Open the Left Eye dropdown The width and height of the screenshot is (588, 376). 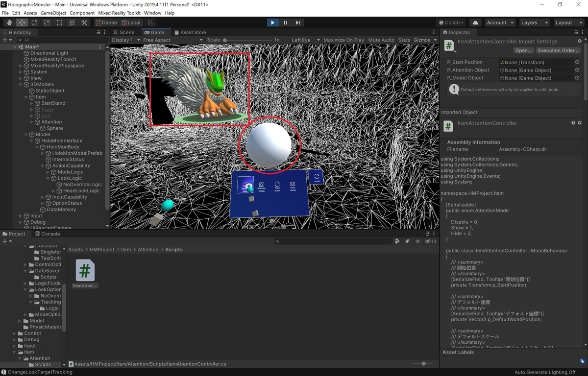(306, 40)
